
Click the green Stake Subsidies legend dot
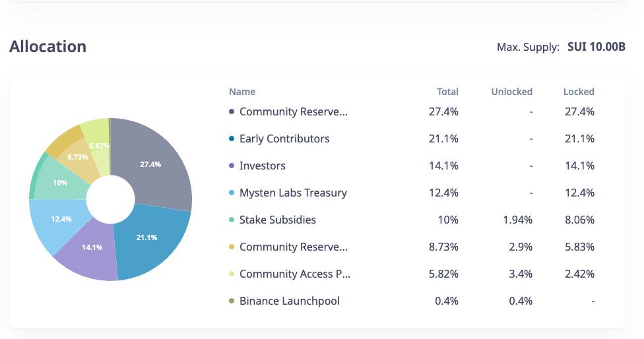coord(232,220)
